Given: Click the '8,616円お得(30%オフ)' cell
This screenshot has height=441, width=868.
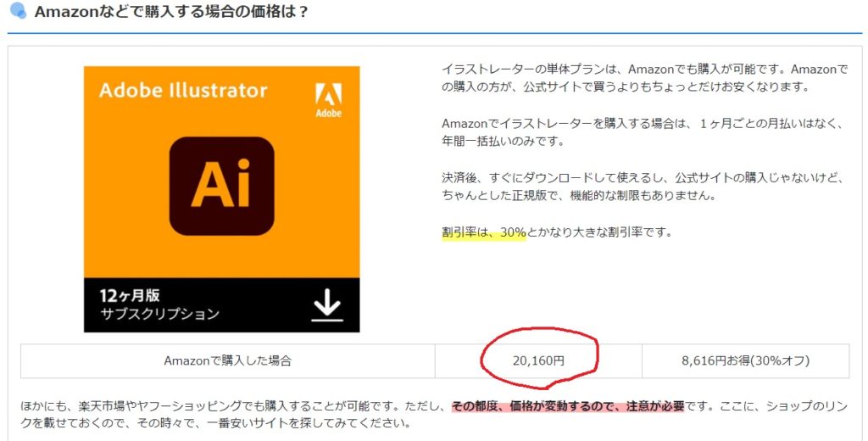Looking at the screenshot, I should 745,360.
